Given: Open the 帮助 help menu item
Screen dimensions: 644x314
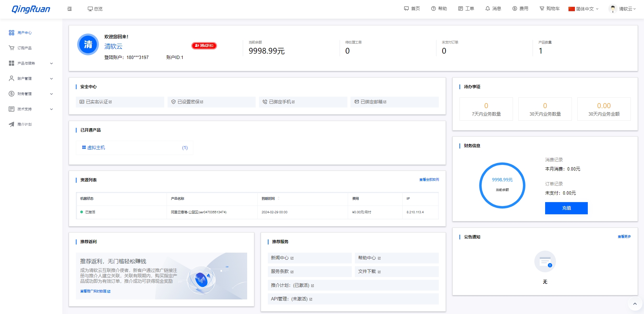Looking at the screenshot, I should pyautogui.click(x=439, y=8).
